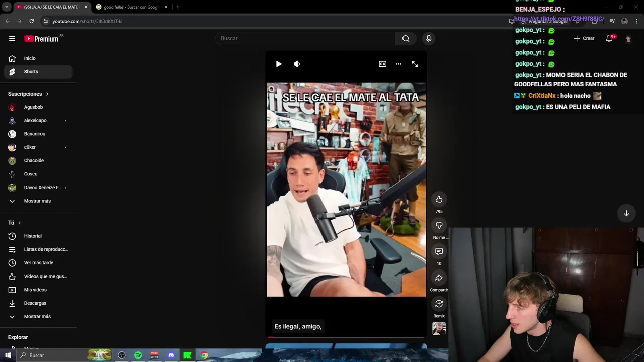Activate voice search microphone
The width and height of the screenshot is (644, 362).
[429, 39]
